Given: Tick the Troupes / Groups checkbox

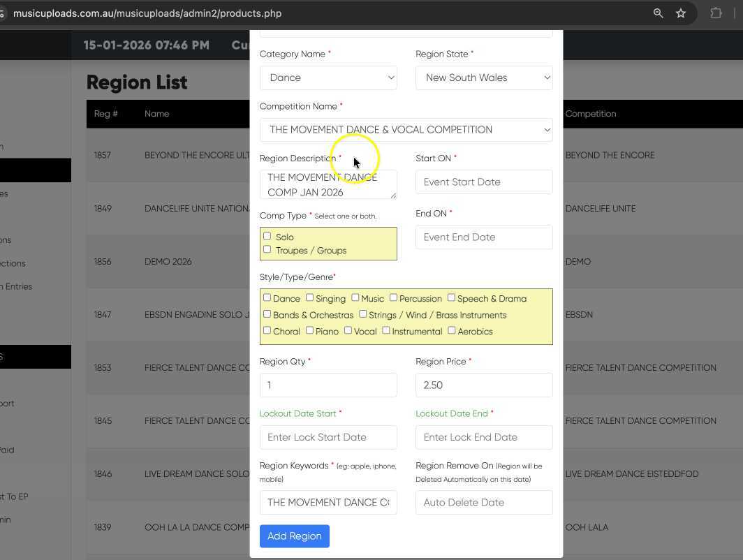Looking at the screenshot, I should pos(267,249).
